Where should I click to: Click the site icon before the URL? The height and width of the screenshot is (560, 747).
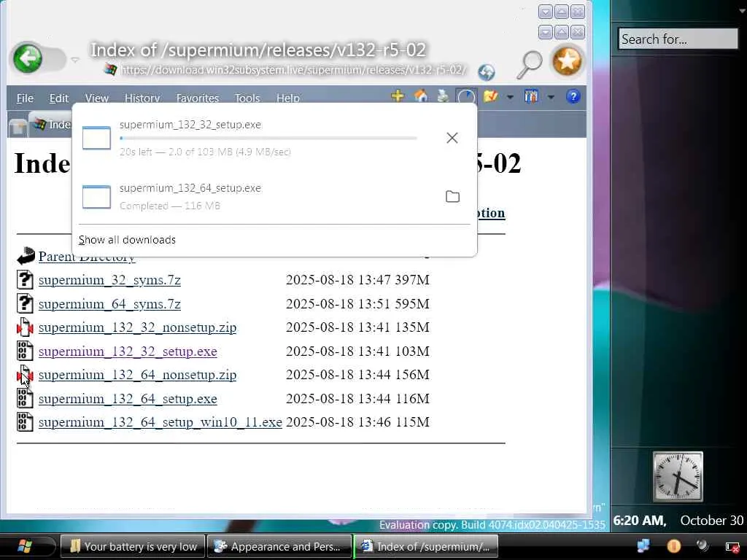point(110,69)
